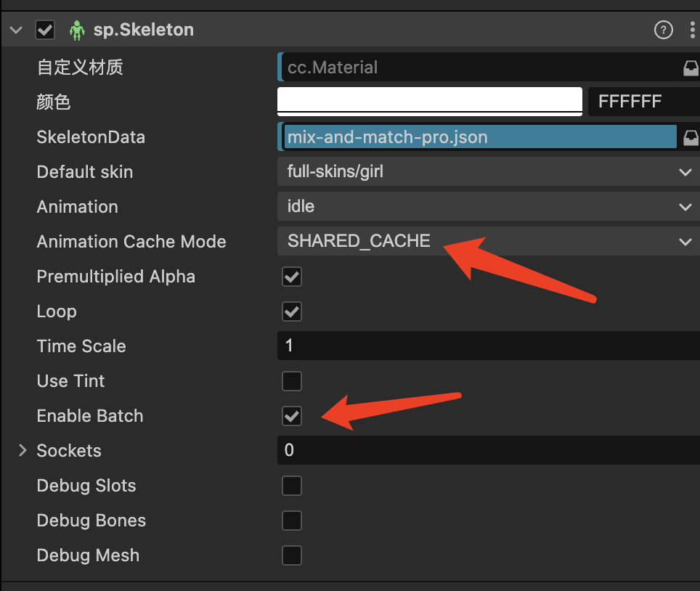
Task: Open the sp.Skeleton component options menu
Action: 691,30
